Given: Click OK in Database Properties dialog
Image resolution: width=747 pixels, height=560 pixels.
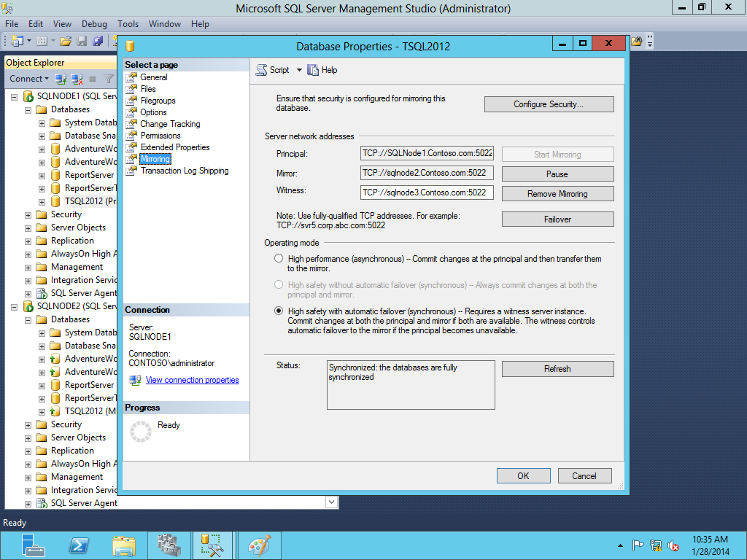Looking at the screenshot, I should point(524,475).
